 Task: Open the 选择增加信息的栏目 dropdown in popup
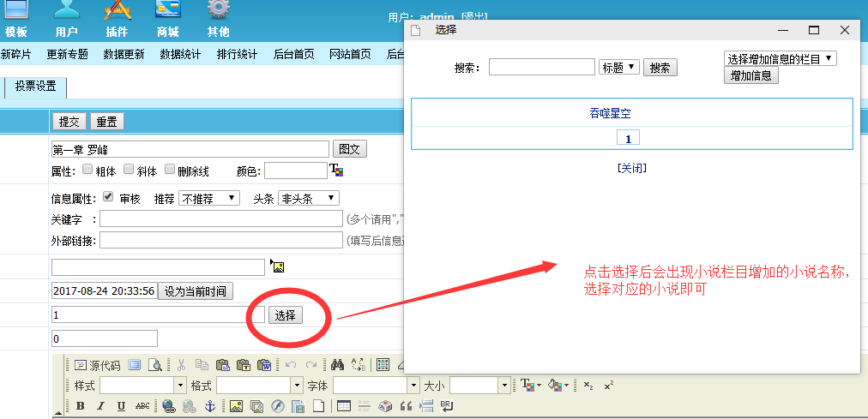[780, 58]
